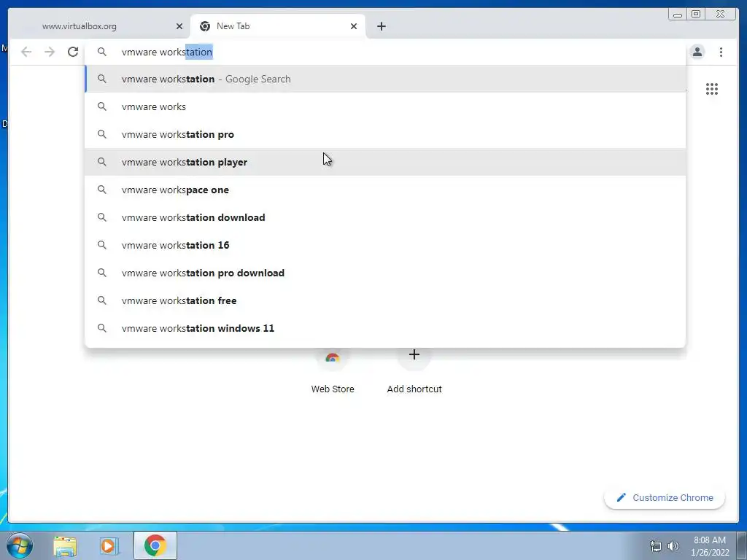
Task: Choose the 'vmware works' suggestion
Action: pos(385,106)
